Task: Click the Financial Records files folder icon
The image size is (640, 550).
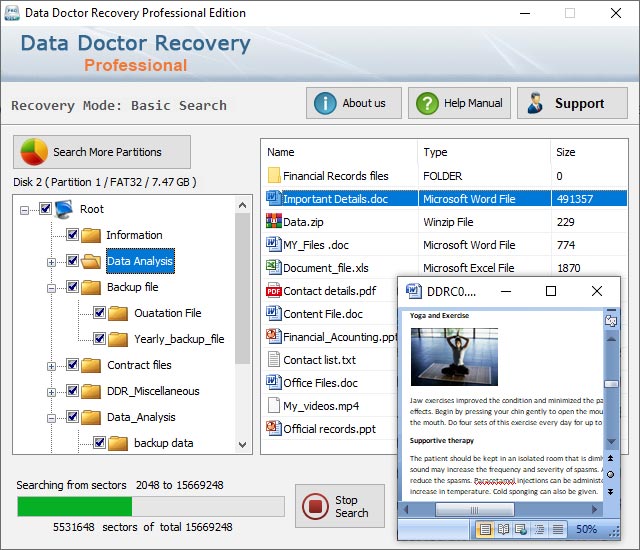Action: coord(274,175)
